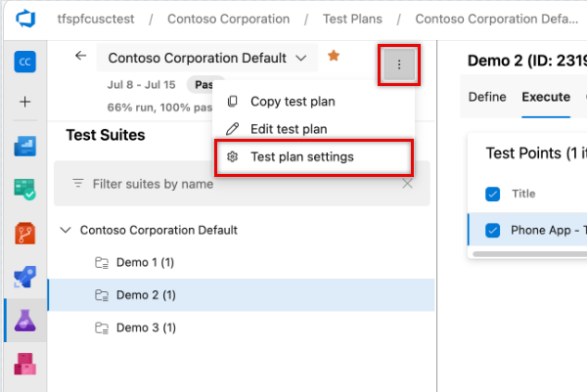Click Contoso Corporation breadcrumb link
587x392 pixels.
229,19
